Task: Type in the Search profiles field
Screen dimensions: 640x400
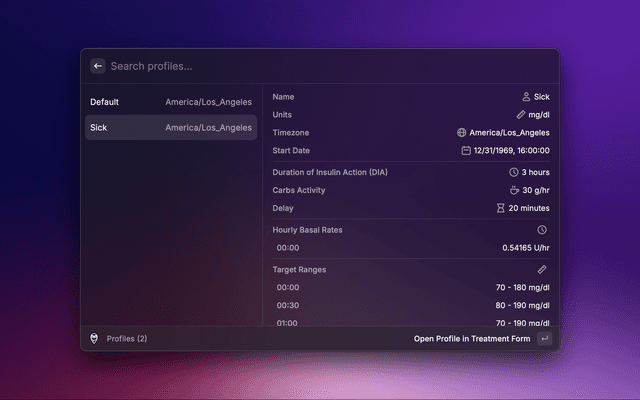Action: (x=300, y=66)
